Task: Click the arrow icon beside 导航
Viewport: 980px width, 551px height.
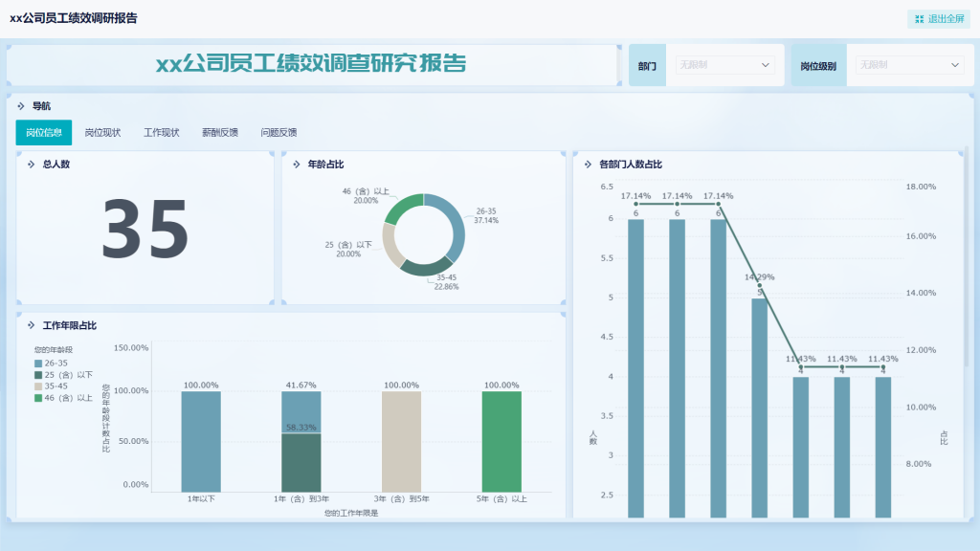Action: pyautogui.click(x=21, y=106)
